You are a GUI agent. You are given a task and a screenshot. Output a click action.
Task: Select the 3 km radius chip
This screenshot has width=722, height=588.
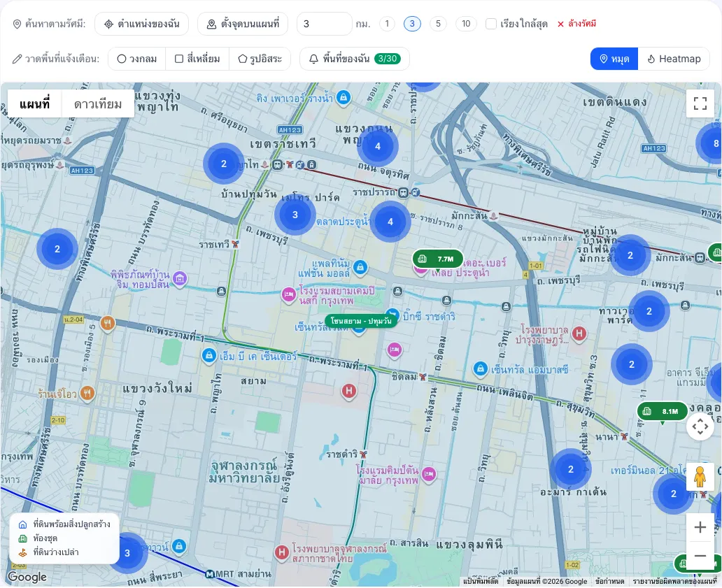click(412, 24)
